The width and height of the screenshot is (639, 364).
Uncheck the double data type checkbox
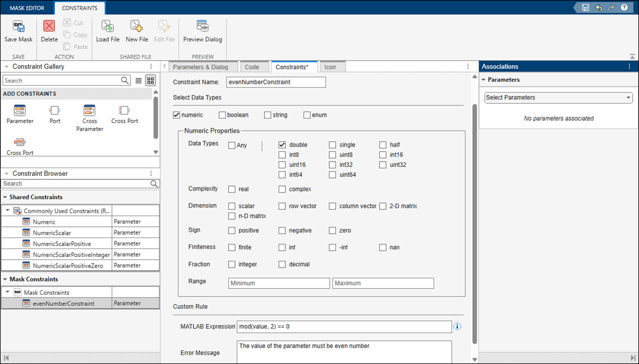click(x=282, y=145)
